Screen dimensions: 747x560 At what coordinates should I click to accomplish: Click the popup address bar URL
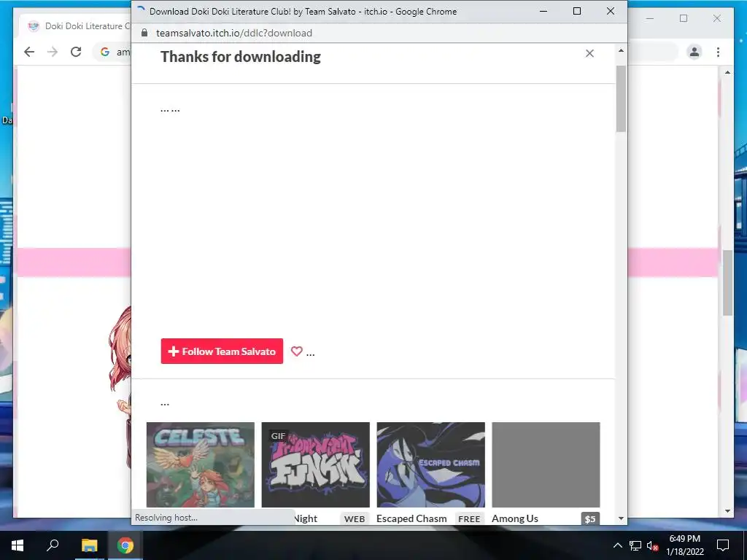point(234,33)
